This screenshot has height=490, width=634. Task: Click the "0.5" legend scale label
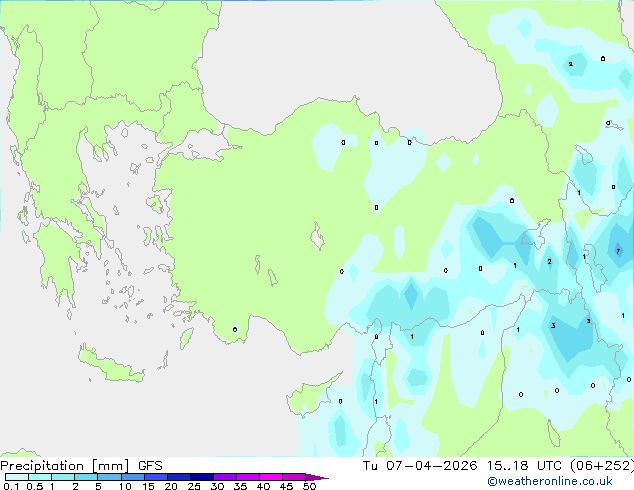(x=35, y=486)
